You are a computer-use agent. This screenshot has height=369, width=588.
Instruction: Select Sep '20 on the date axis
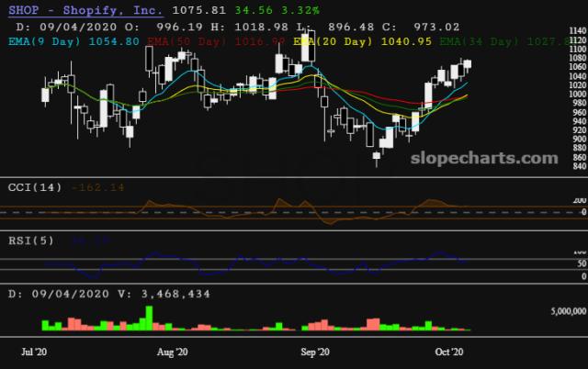(315, 352)
